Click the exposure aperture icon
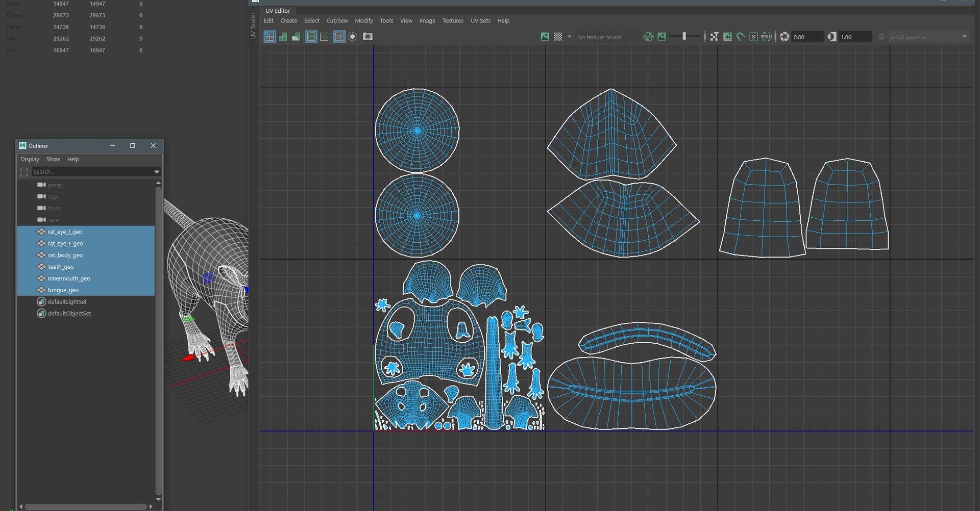980x511 pixels. tap(785, 37)
